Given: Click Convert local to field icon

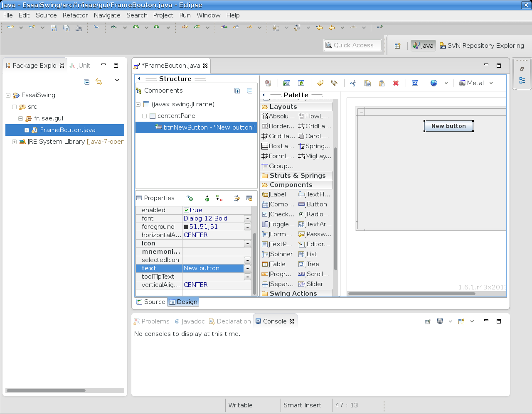Looking at the screenshot, I should [x=219, y=198].
